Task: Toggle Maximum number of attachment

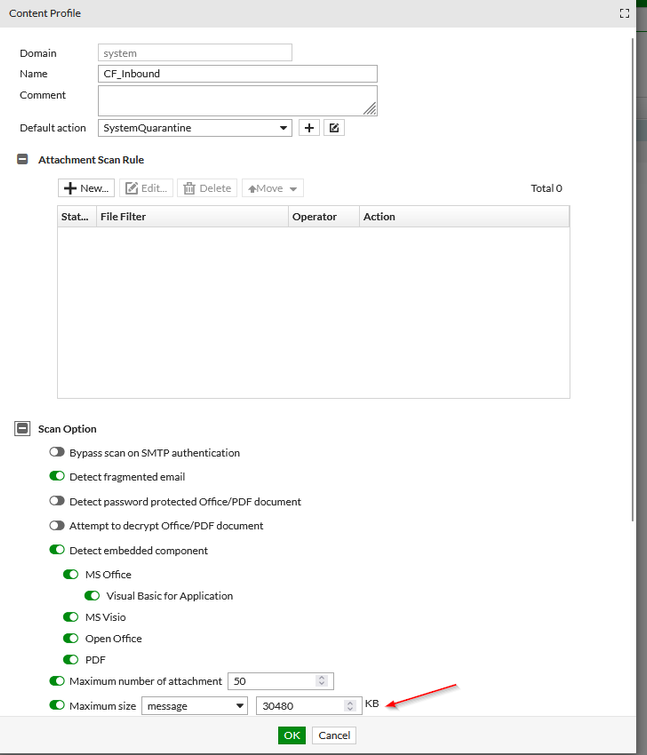Action: pyautogui.click(x=57, y=681)
